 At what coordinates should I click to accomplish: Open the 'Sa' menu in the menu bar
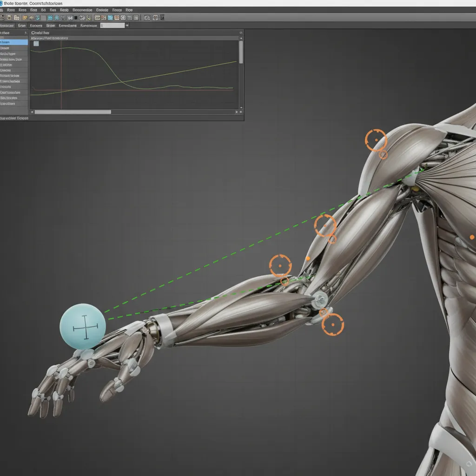[x=43, y=10]
